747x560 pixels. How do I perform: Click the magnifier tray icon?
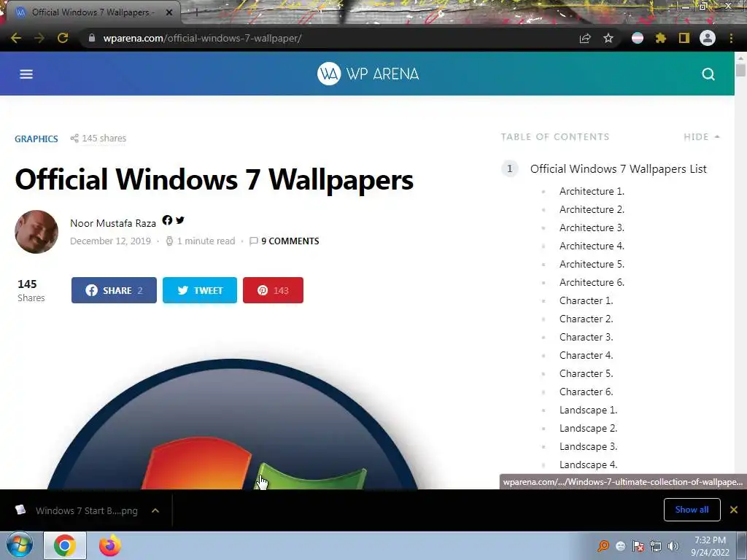click(603, 546)
